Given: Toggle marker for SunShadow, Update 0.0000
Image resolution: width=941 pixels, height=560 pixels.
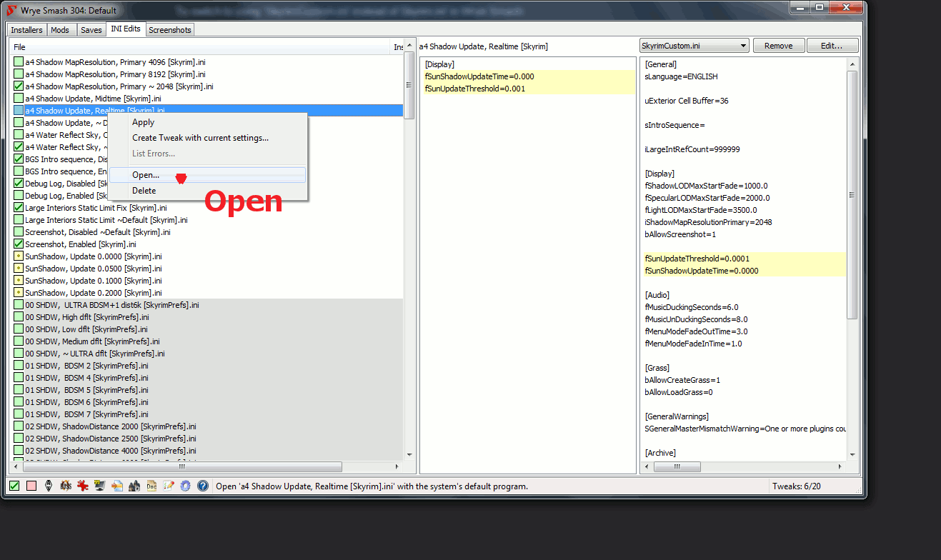Looking at the screenshot, I should (x=19, y=256).
